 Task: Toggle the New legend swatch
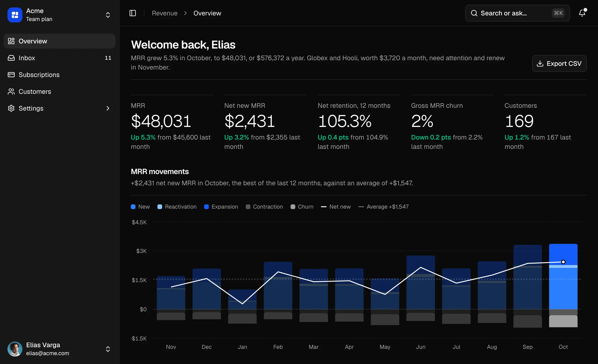pyautogui.click(x=133, y=207)
